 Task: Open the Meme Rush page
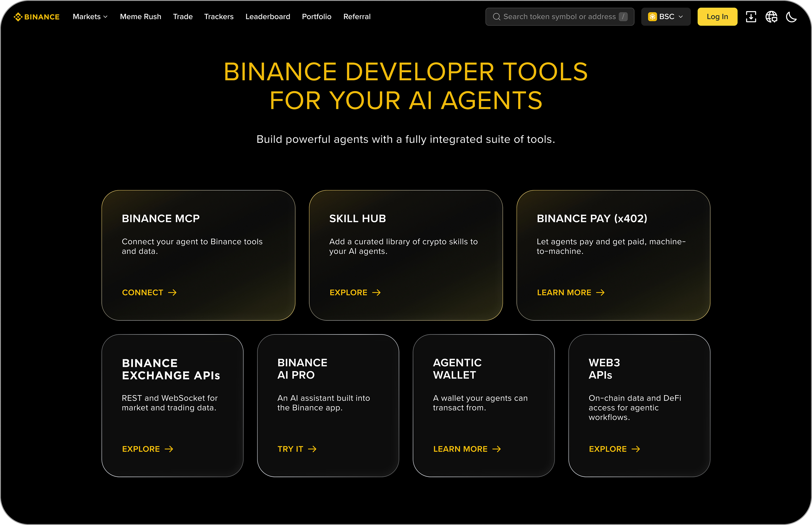(140, 17)
